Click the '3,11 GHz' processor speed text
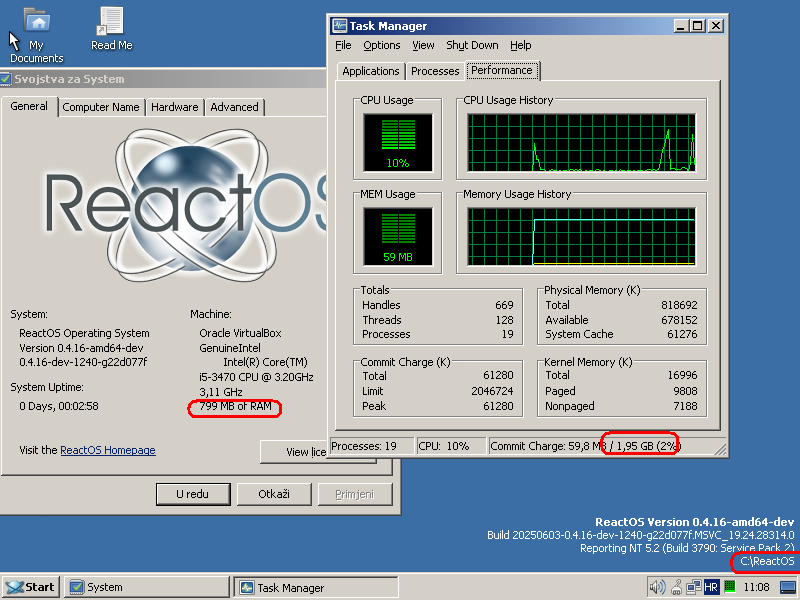Viewport: 800px width, 600px height. [221, 392]
